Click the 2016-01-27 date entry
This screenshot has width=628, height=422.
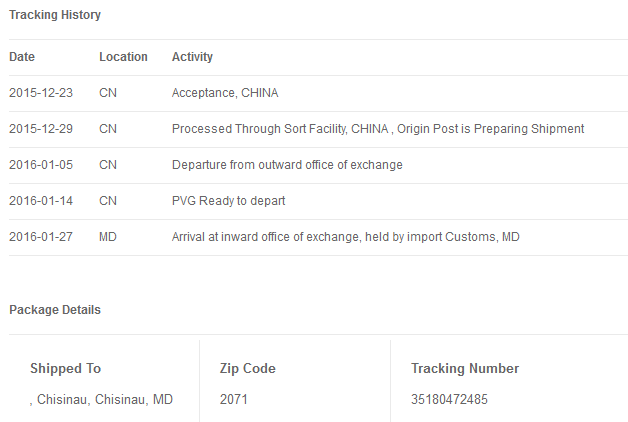(41, 237)
